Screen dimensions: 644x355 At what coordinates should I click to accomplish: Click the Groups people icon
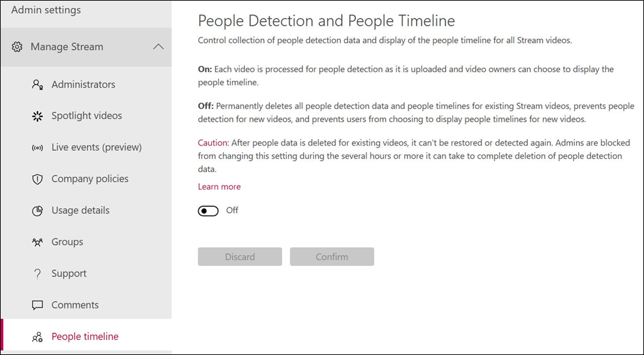tap(38, 242)
